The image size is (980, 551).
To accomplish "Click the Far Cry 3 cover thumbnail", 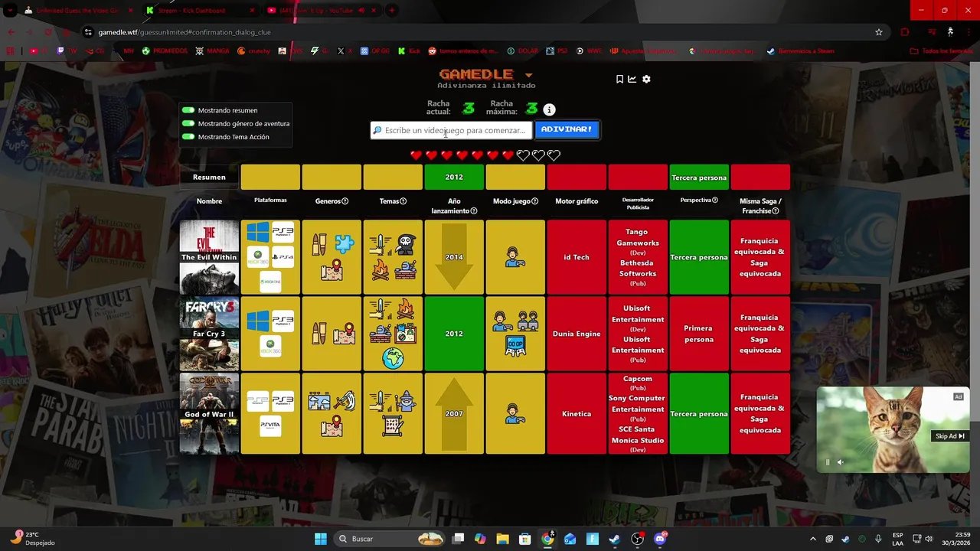I will (209, 334).
